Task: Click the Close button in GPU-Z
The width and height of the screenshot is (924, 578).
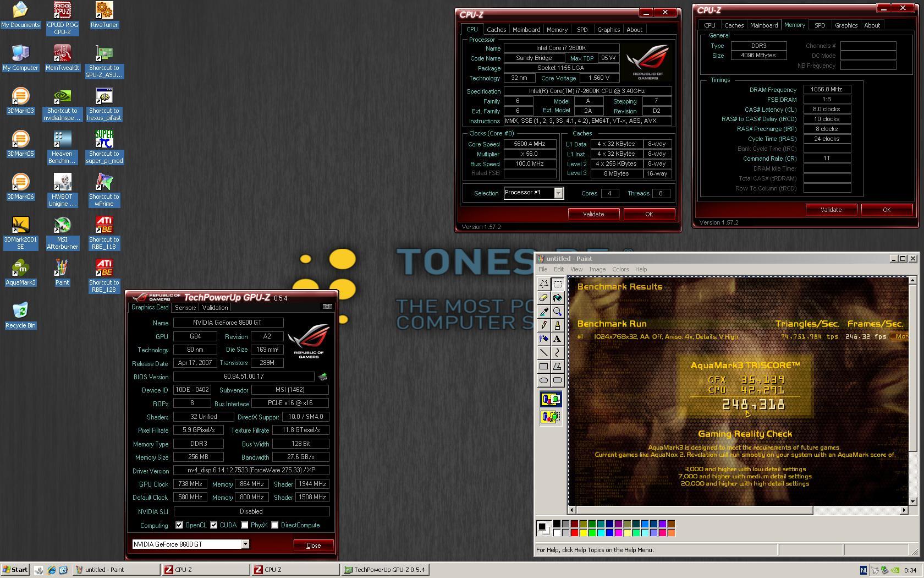Action: click(313, 546)
